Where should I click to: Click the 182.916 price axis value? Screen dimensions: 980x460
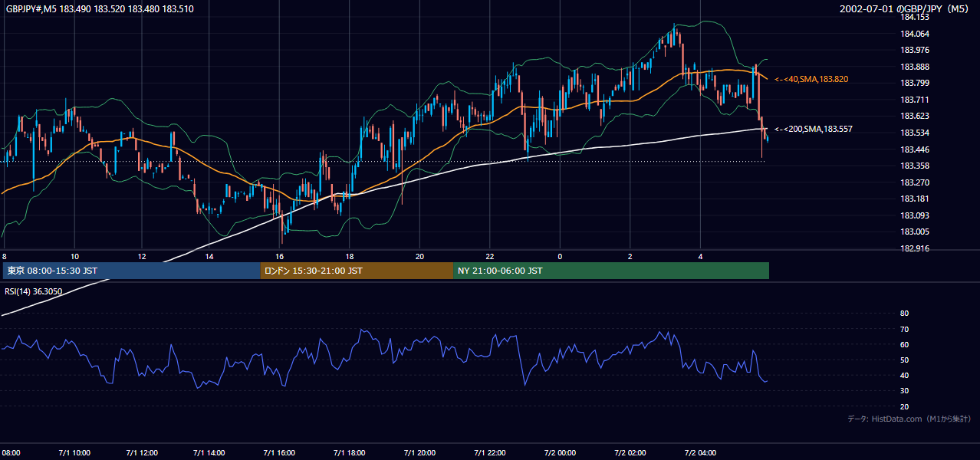915,248
